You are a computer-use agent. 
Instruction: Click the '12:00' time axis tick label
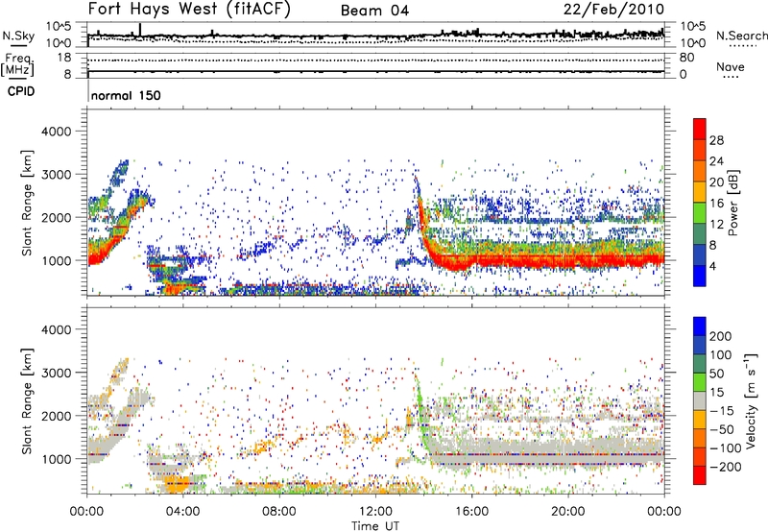tap(375, 512)
